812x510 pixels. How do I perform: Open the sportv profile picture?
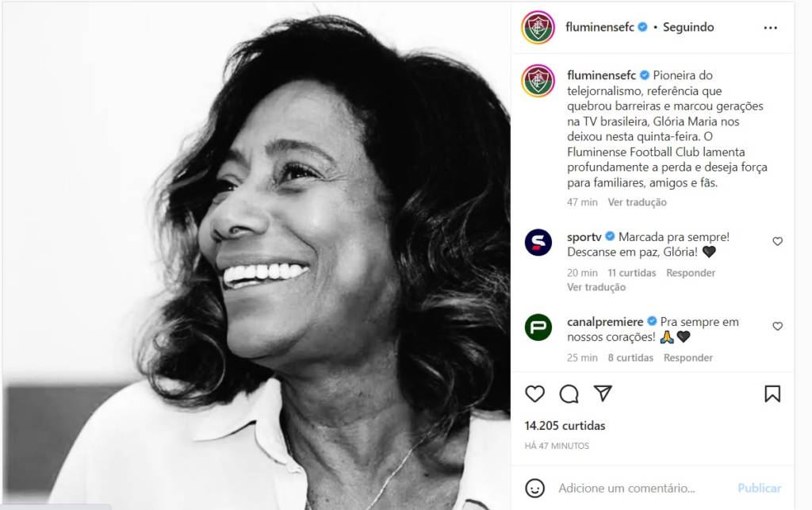point(538,242)
